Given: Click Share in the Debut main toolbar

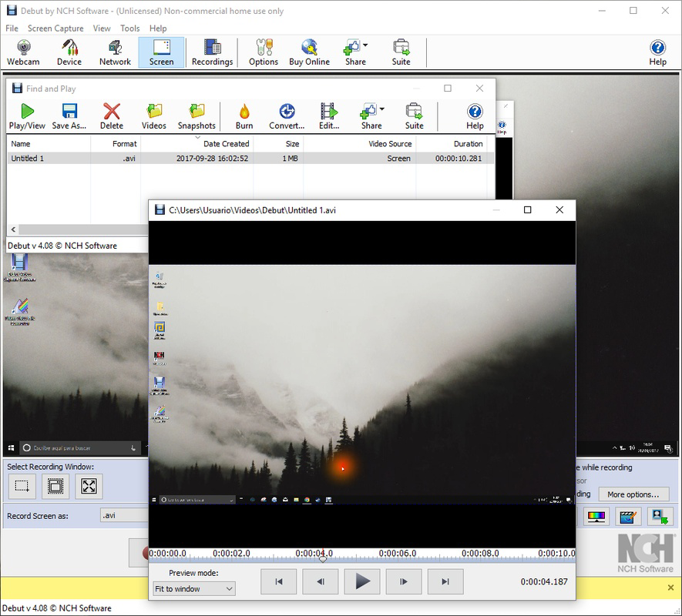Looking at the screenshot, I should (x=355, y=52).
